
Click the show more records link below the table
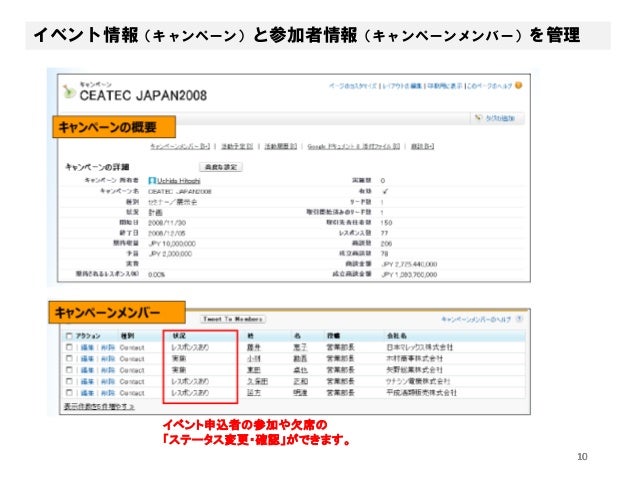(99, 406)
